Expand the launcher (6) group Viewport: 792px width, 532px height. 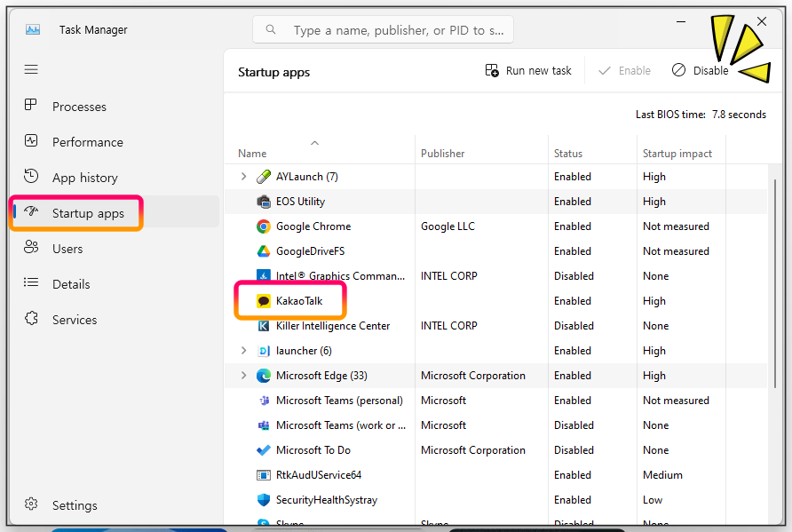[243, 351]
